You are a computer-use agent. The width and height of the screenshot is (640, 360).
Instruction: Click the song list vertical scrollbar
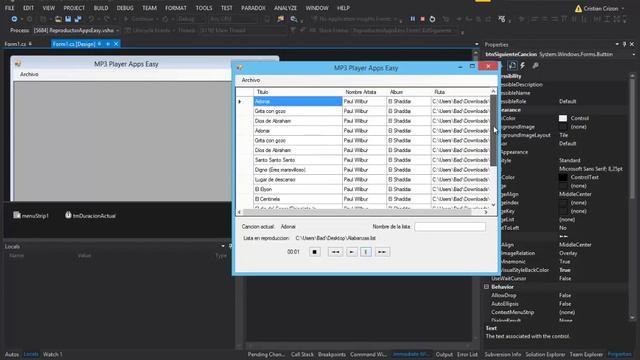pos(493,148)
